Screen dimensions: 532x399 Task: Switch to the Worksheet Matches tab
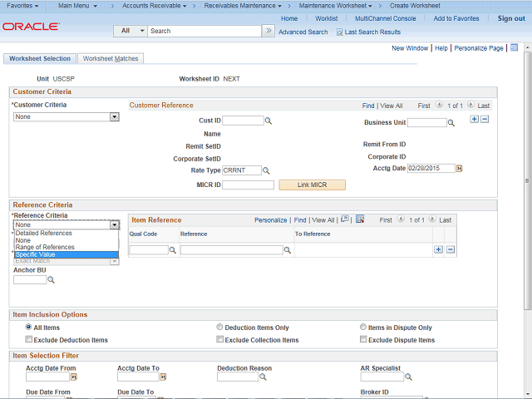click(x=111, y=59)
